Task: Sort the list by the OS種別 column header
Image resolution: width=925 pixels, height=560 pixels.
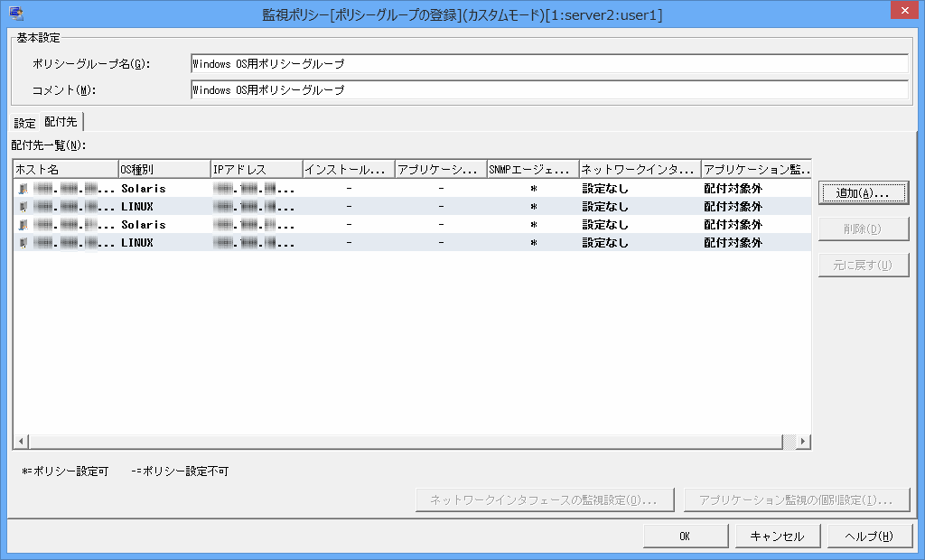Action: pyautogui.click(x=164, y=170)
